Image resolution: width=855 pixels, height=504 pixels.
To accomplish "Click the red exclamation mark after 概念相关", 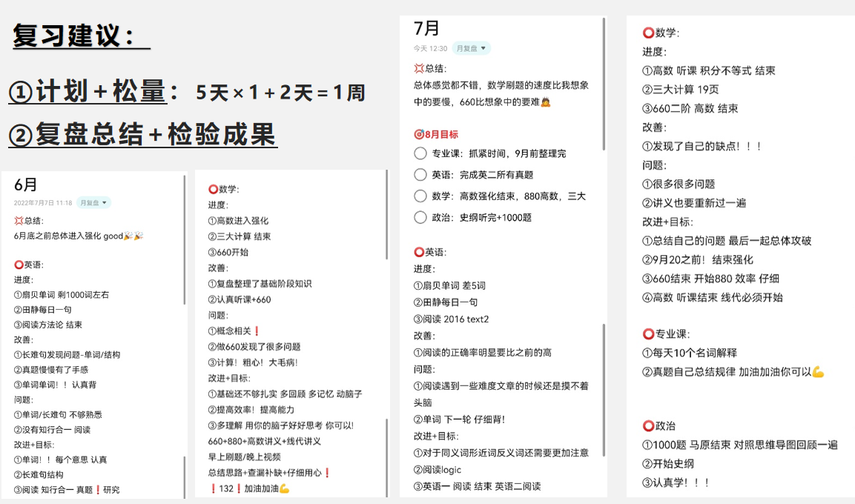I will coord(257,331).
